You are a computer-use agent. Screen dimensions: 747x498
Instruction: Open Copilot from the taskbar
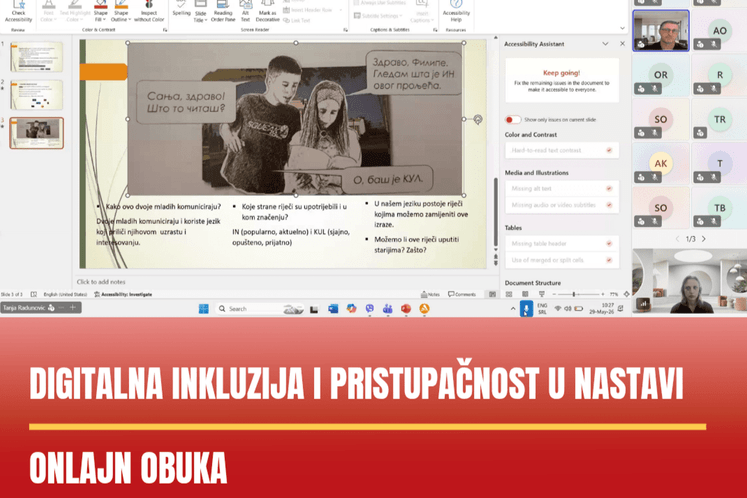(351, 309)
